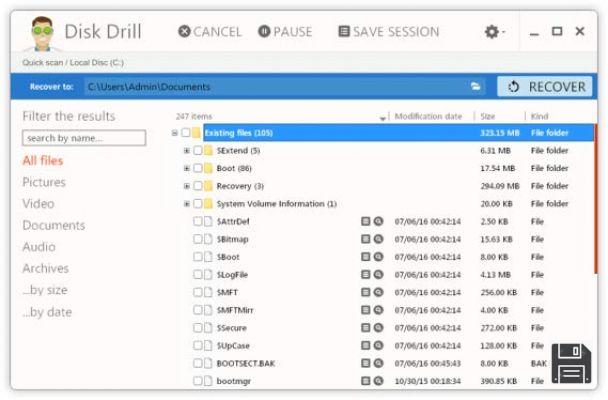The height and width of the screenshot is (400, 608).
Task: Show All files filter
Action: point(43,160)
